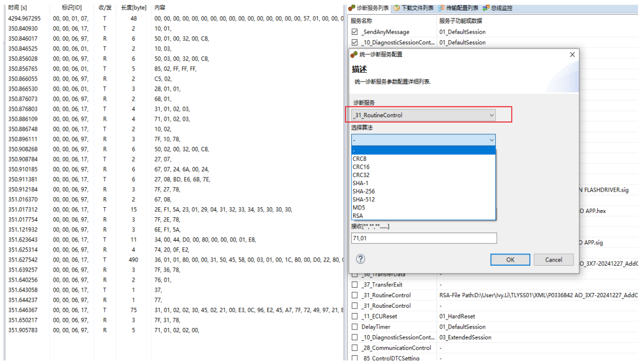This screenshot has height=364, width=641.
Task: Open the 诊断服务 _31_RoutineControl dropdown
Action: (491, 115)
